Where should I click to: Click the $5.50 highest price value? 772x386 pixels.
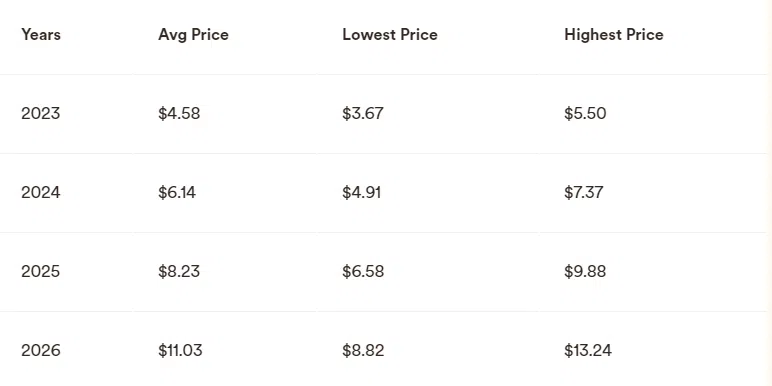point(585,114)
